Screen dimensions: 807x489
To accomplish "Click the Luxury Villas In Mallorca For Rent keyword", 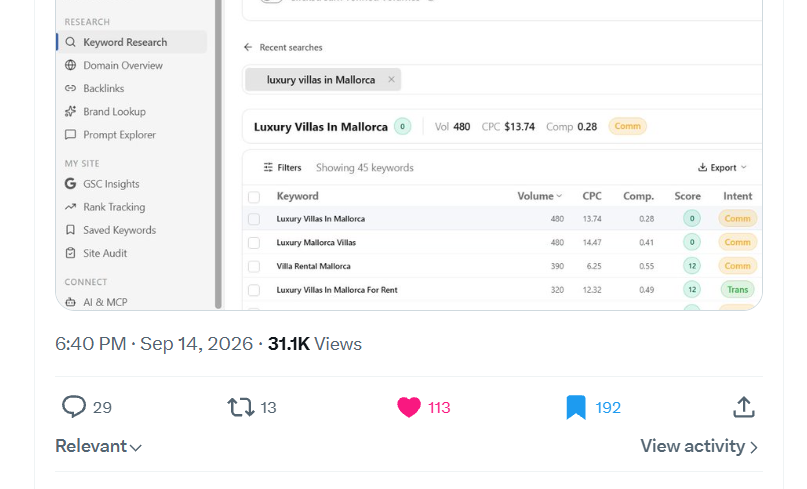I will click(337, 290).
